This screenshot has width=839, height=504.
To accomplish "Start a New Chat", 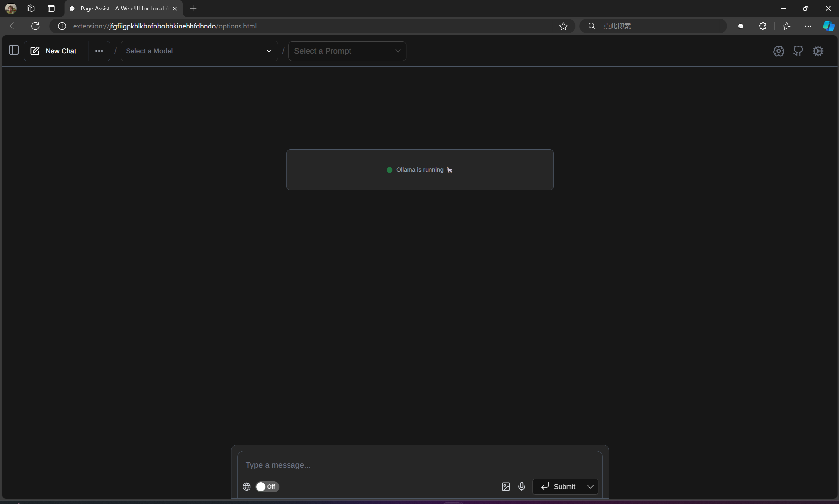I will tap(55, 51).
